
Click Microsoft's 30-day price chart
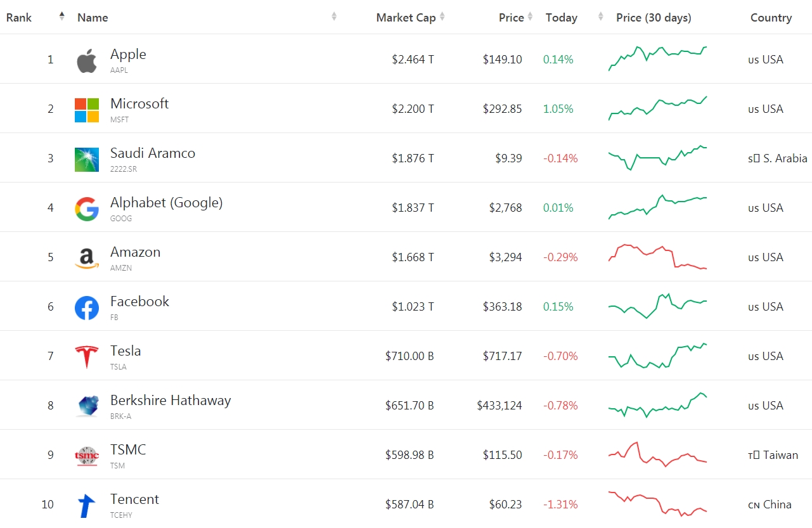[657, 108]
